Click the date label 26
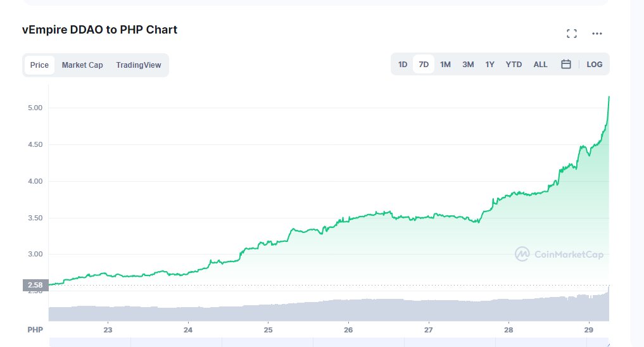The image size is (644, 347). tap(348, 330)
